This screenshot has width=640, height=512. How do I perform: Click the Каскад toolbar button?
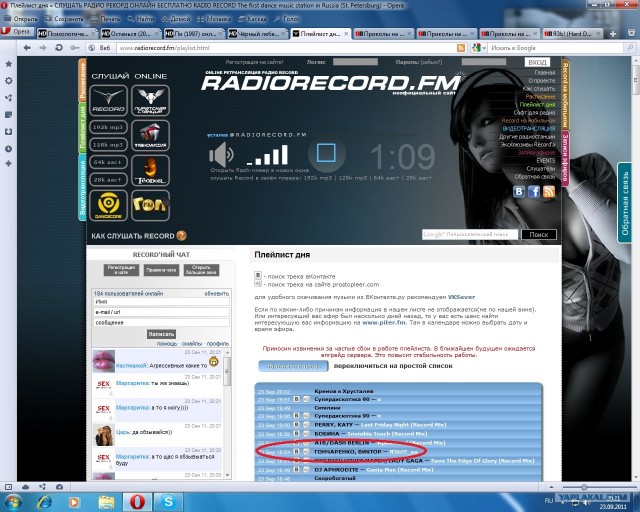pyautogui.click(x=252, y=19)
